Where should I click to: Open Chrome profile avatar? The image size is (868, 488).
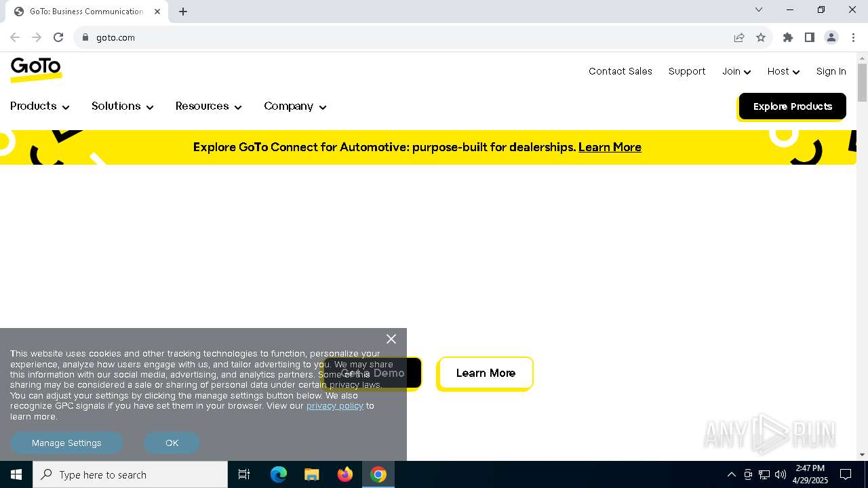(831, 37)
